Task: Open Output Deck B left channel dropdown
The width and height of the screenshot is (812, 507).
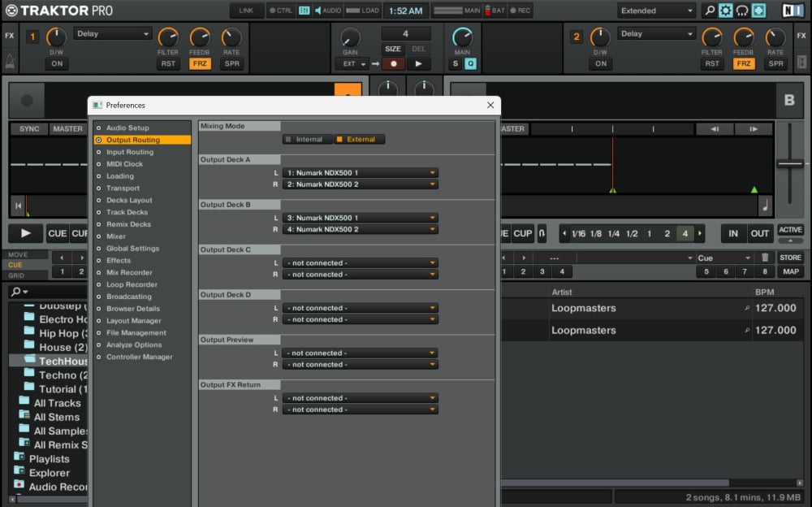Action: [x=361, y=219]
